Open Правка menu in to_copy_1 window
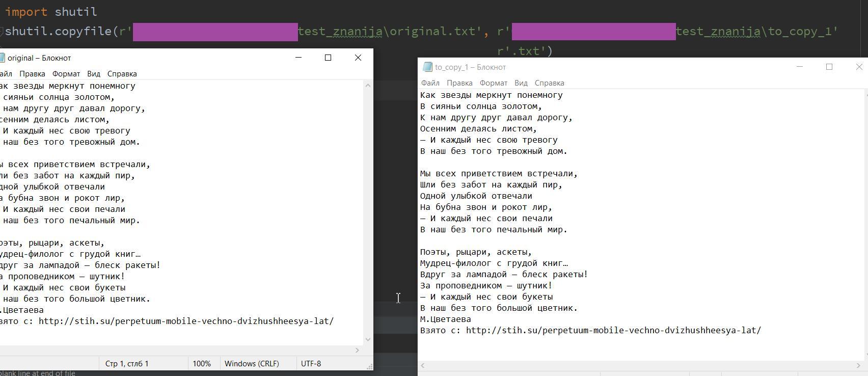 pyautogui.click(x=459, y=83)
